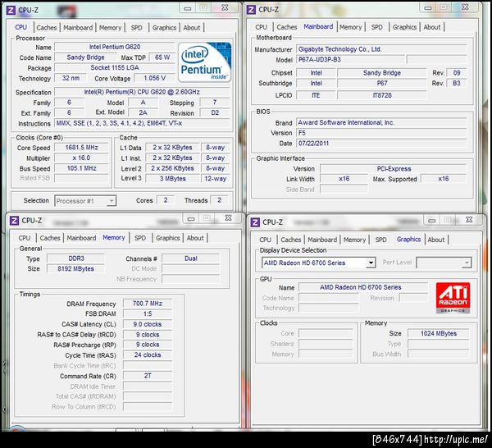Click the Bus Speed value 105.1 MHz
Image resolution: width=492 pixels, height=448 pixels.
coord(81,168)
